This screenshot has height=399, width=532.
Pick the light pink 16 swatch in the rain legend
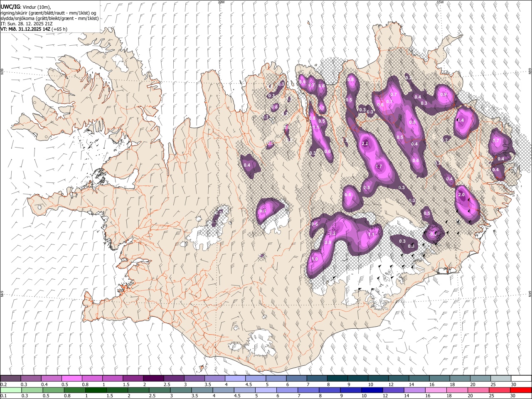point(436,390)
